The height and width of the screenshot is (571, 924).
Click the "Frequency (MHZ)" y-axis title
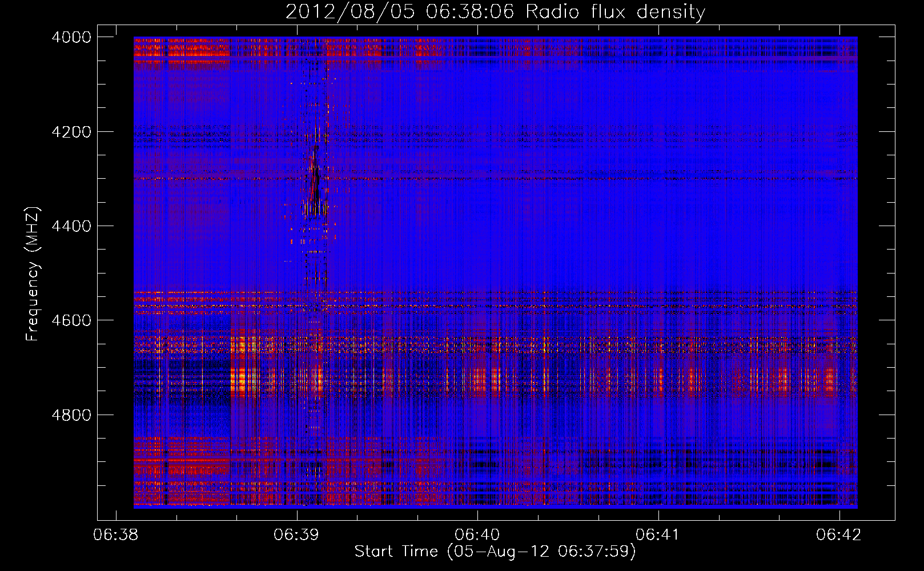pyautogui.click(x=33, y=274)
